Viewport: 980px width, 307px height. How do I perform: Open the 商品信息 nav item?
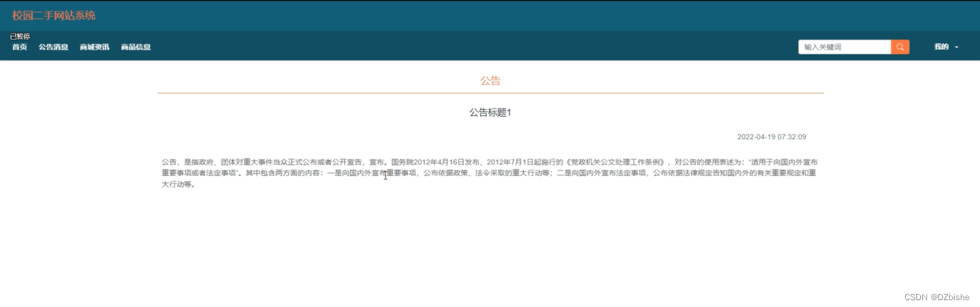click(136, 47)
